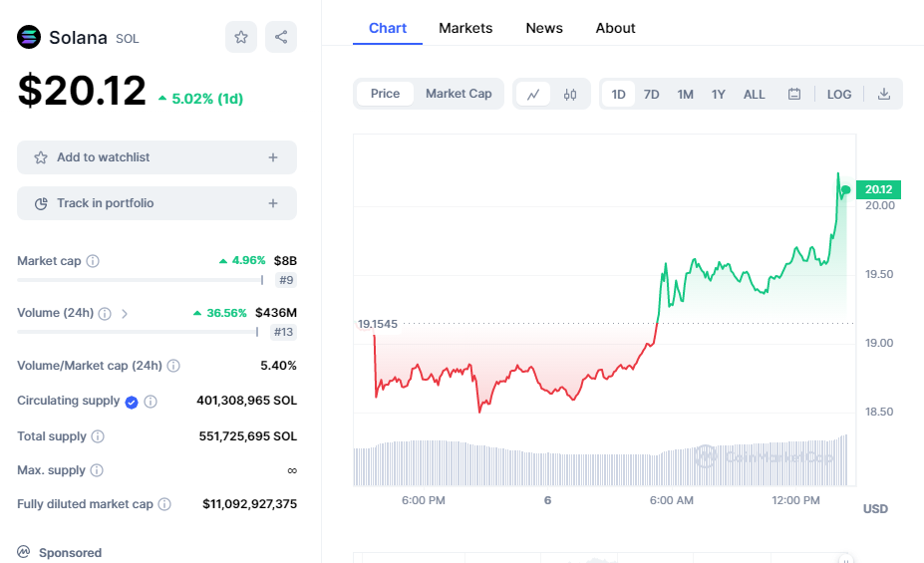Click the 19.1545 opening price label
924x563 pixels.
point(378,324)
